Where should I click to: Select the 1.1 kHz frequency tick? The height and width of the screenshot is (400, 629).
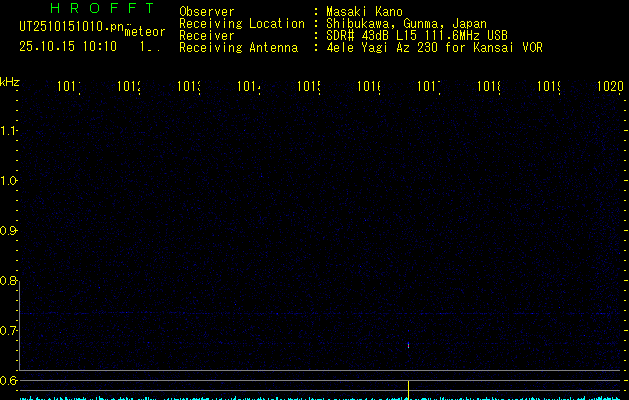pos(10,131)
